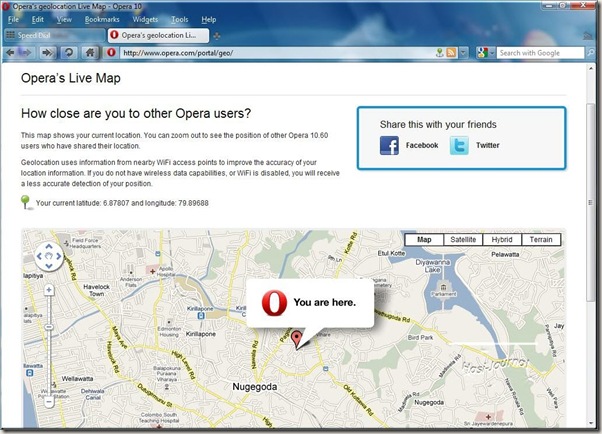Zoom in with the map plus button
602x434 pixels.
[49, 290]
